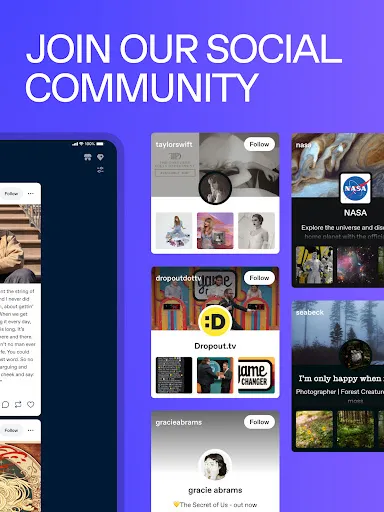This screenshot has width=384, height=512.
Task: Click the seabeck username
Action: 310,312
